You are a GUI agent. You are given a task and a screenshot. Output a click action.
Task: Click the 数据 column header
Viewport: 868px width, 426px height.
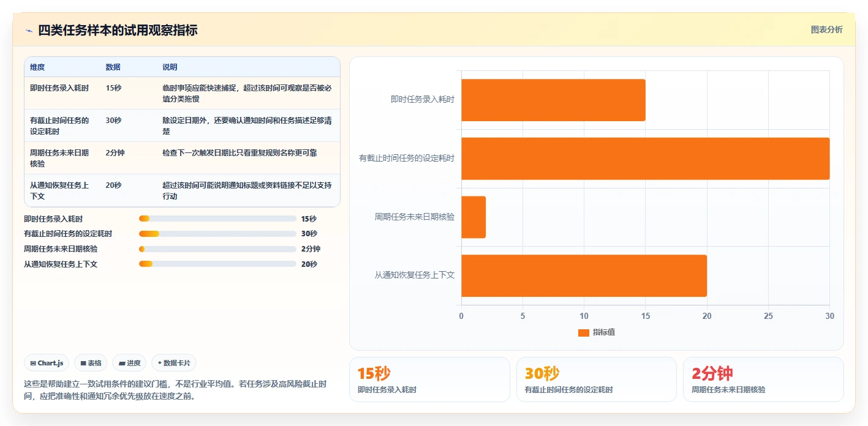pos(113,67)
